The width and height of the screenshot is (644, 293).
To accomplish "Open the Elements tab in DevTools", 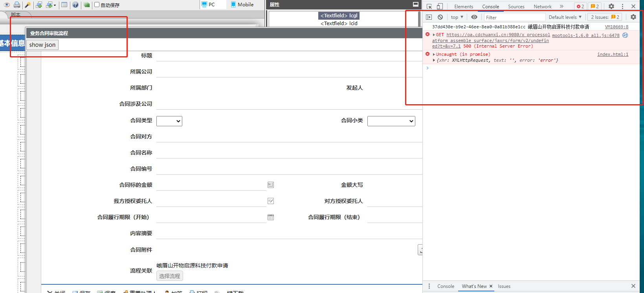I will pyautogui.click(x=464, y=7).
